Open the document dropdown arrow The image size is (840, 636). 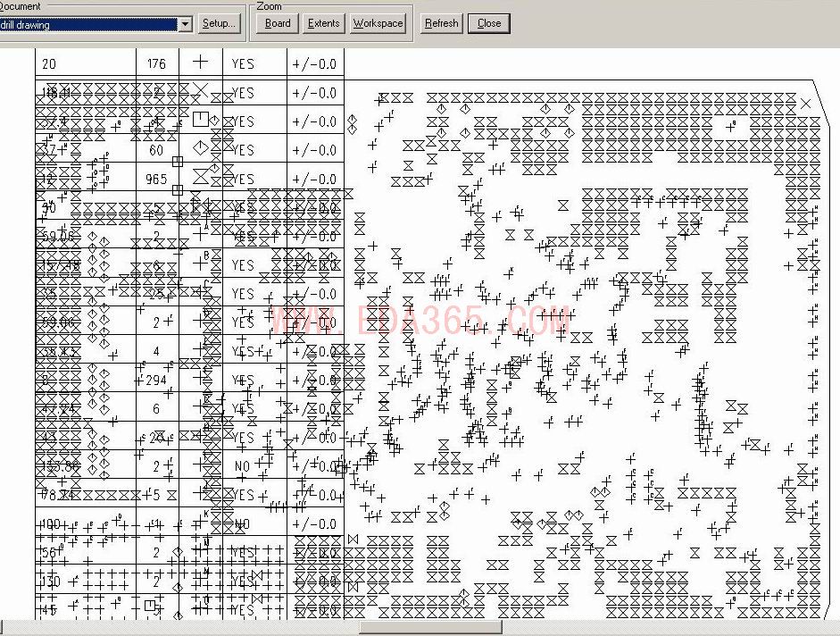[186, 24]
